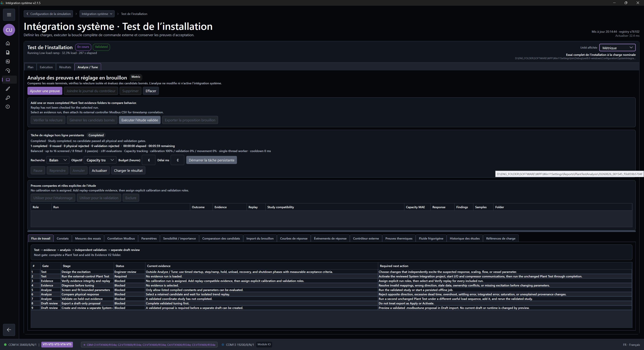644x350 pixels.
Task: Click the Actualiser button
Action: (99, 171)
